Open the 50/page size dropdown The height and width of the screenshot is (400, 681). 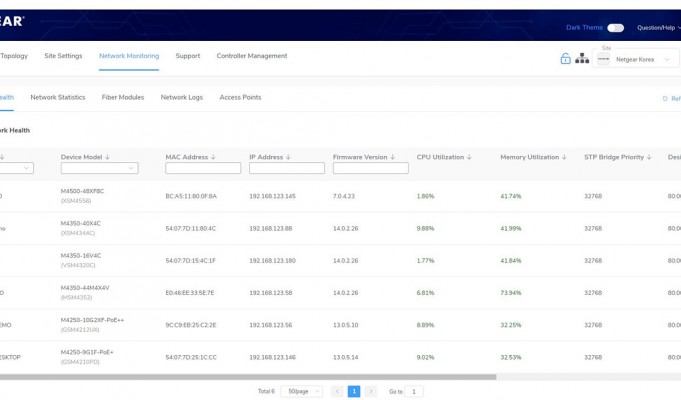point(302,391)
